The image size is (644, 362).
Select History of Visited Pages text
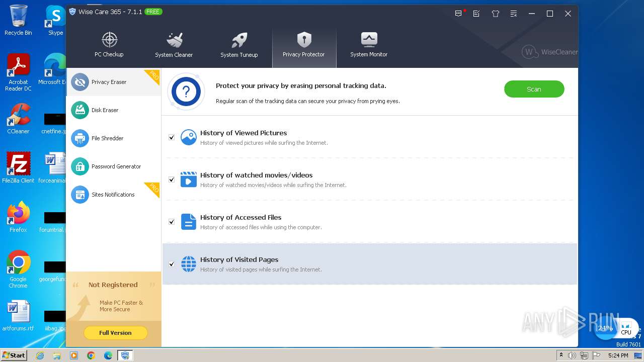coord(239,259)
